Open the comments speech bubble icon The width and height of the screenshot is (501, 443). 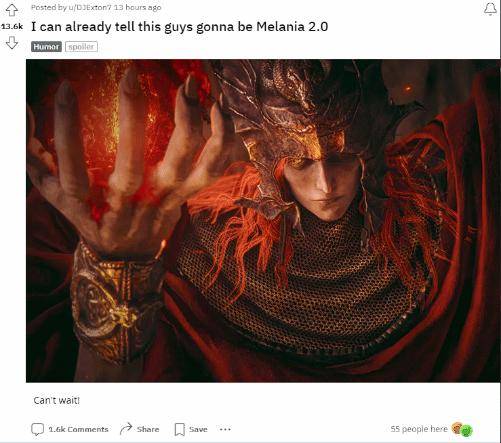(x=37, y=429)
